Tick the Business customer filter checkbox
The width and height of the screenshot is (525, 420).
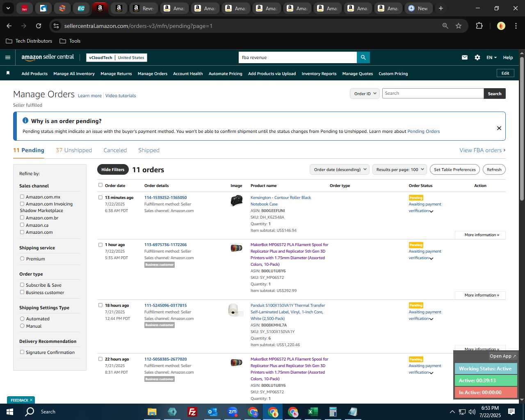[x=22, y=292]
